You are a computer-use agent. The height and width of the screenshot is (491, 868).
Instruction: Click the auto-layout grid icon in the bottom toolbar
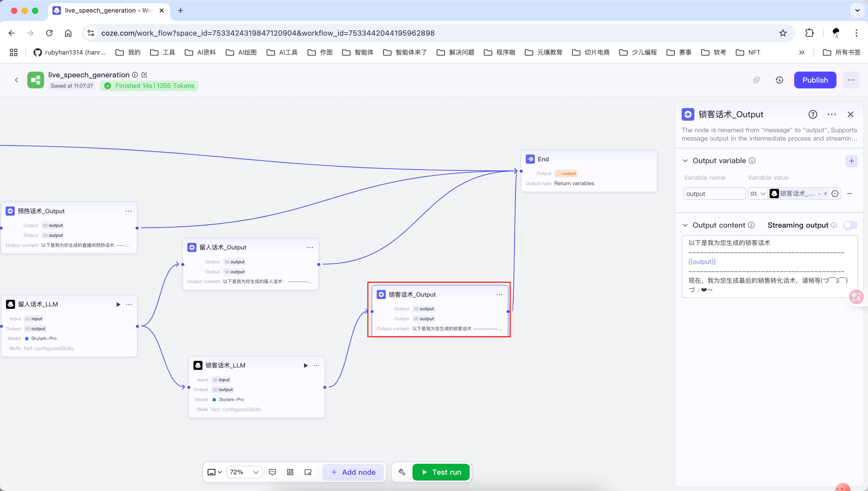pyautogui.click(x=290, y=472)
